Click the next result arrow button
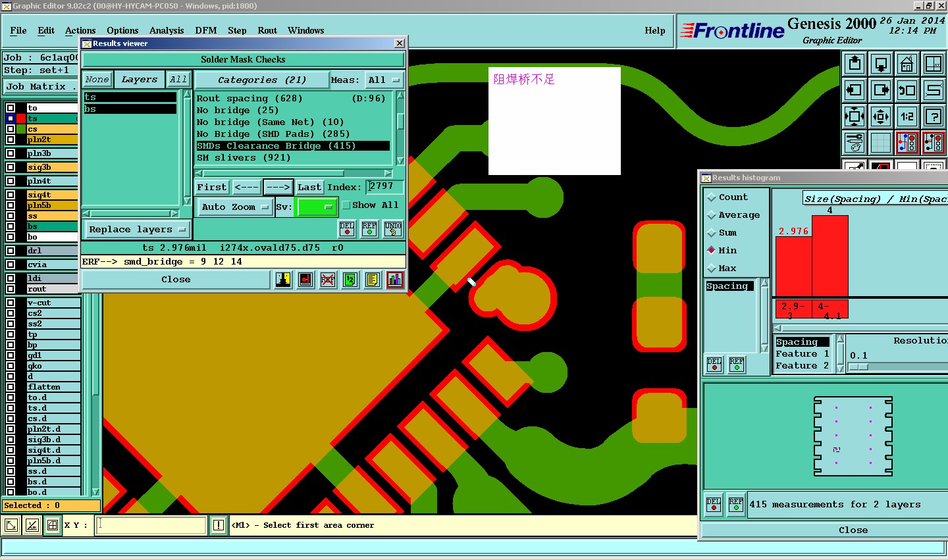Screen dimensions: 948x560 [278, 187]
